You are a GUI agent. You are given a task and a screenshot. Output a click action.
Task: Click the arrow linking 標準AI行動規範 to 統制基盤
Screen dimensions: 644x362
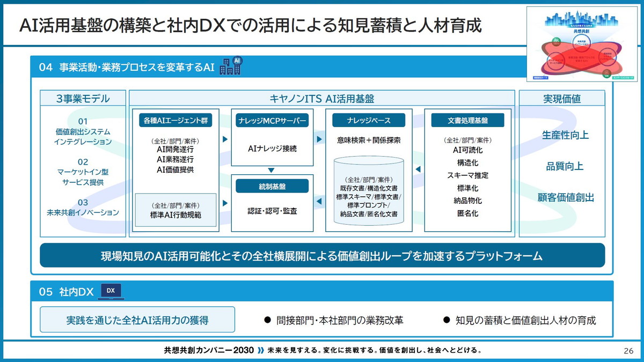click(x=224, y=204)
